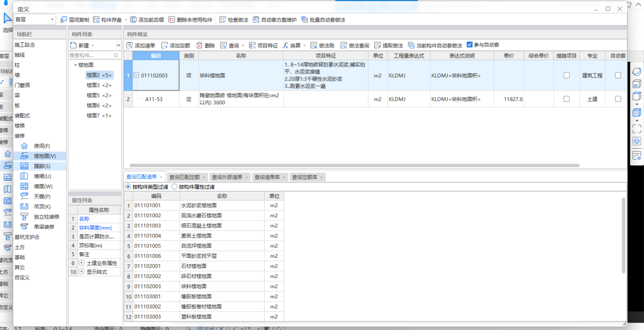The image size is (644, 330).
Task: Collapse row 011102003 expander
Action: pyautogui.click(x=136, y=75)
